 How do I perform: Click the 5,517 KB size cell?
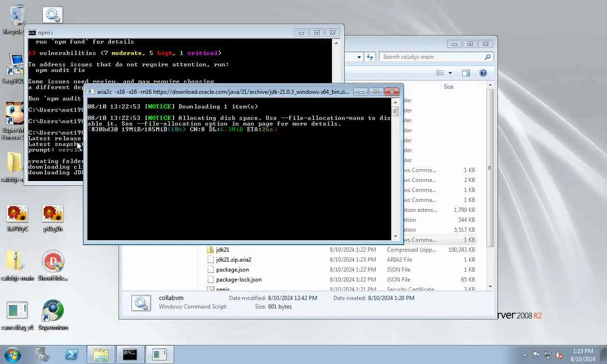click(464, 230)
